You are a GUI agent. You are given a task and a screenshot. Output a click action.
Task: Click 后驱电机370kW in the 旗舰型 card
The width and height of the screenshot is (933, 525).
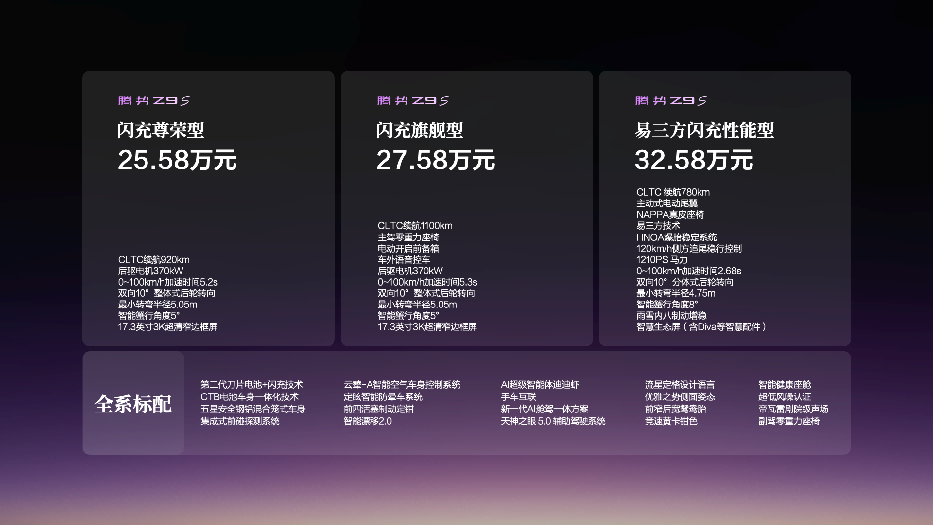coord(410,271)
